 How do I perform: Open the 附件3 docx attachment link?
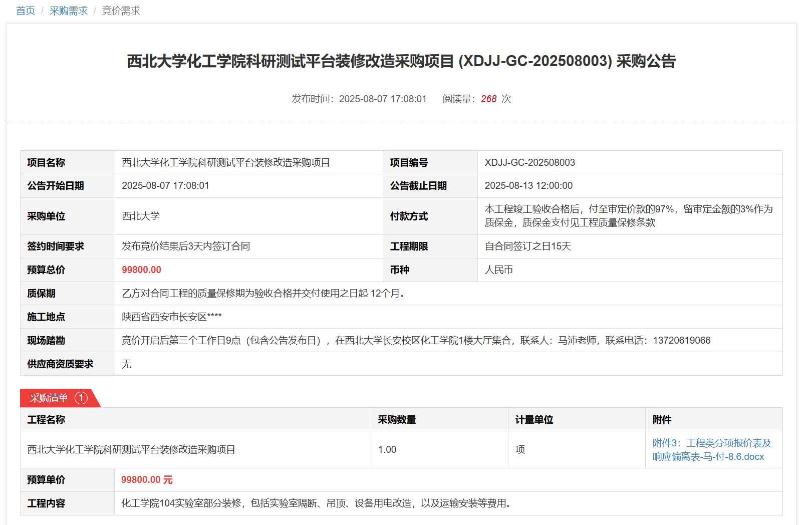tap(711, 450)
